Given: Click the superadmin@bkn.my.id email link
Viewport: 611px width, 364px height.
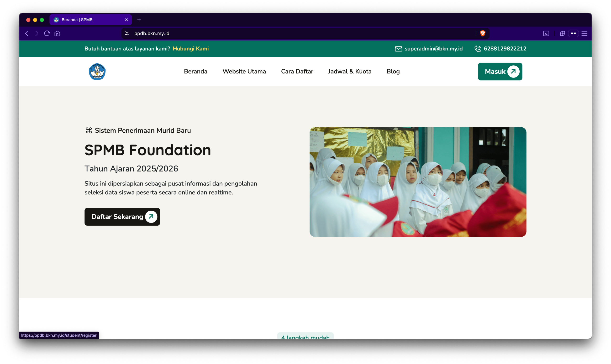Looking at the screenshot, I should click(x=433, y=49).
